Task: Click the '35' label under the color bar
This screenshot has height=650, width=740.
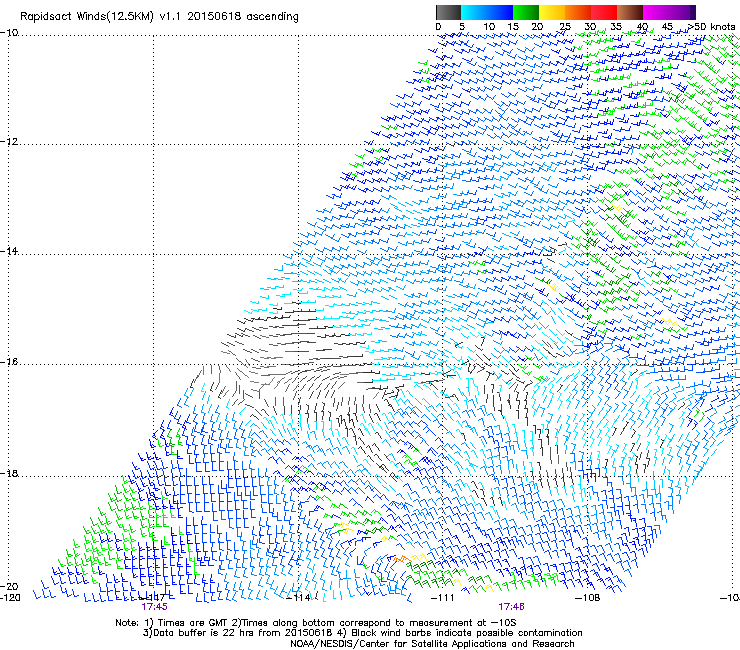Action: (x=616, y=27)
